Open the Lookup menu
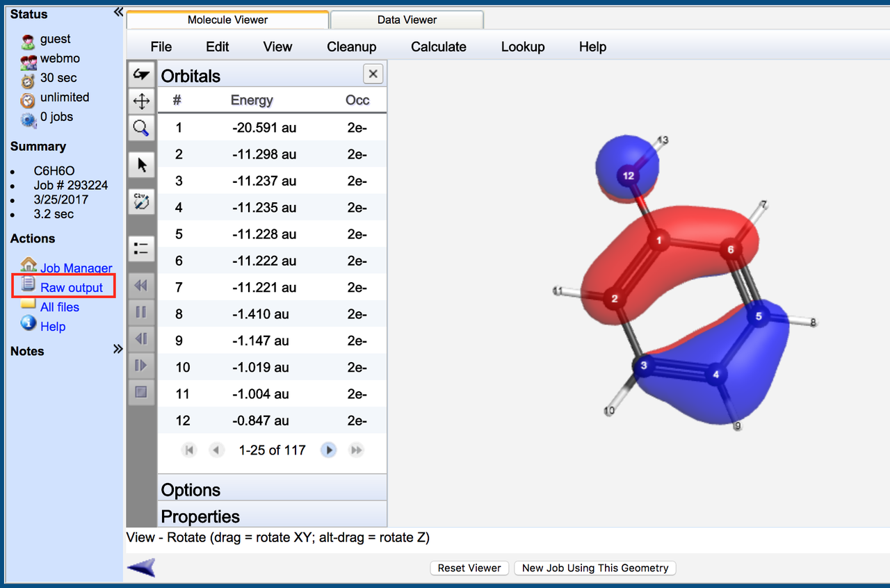This screenshot has height=588, width=890. (x=523, y=47)
